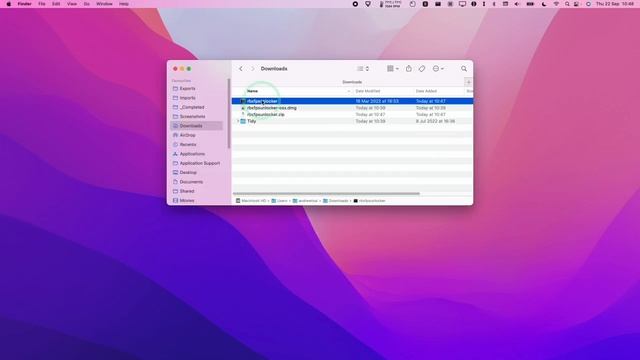The height and width of the screenshot is (360, 640).
Task: Open the Group By dropdown in toolbar
Action: (x=393, y=69)
